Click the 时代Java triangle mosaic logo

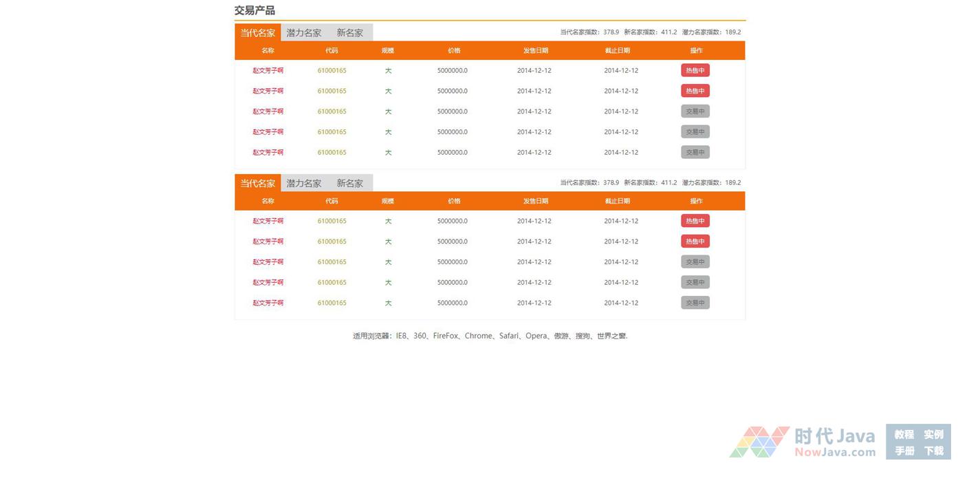[759, 442]
